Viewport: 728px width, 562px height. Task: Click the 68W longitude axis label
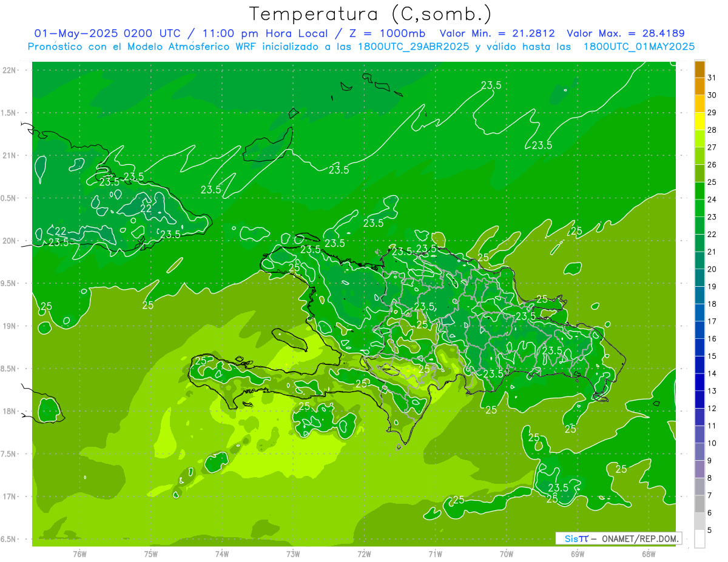(649, 554)
